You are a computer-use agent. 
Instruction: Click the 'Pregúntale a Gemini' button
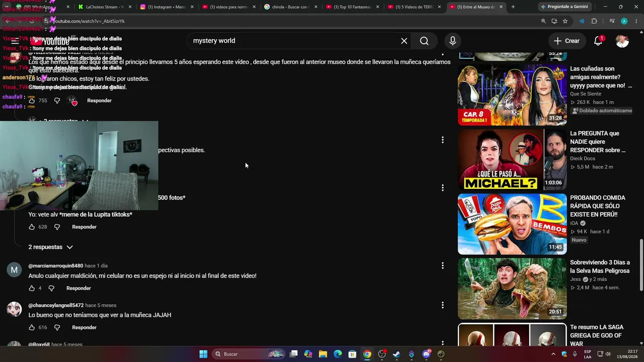tap(564, 7)
